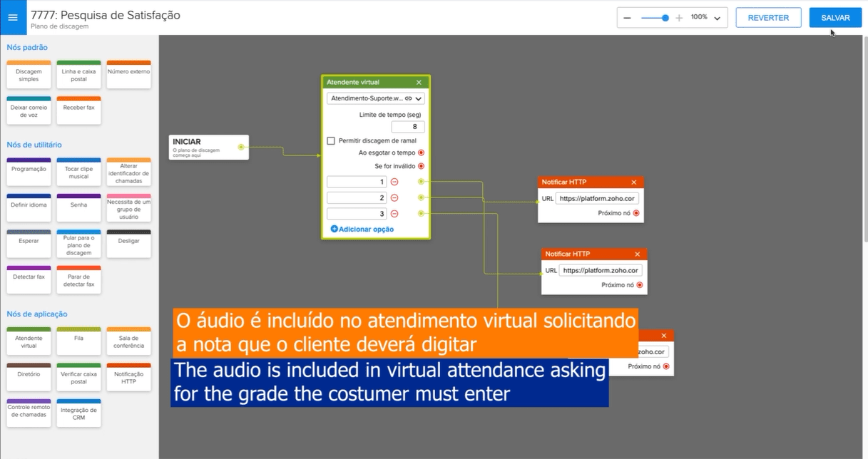Screen dimensions: 868x459
Task: Select the Se for inválido connector
Action: (421, 166)
